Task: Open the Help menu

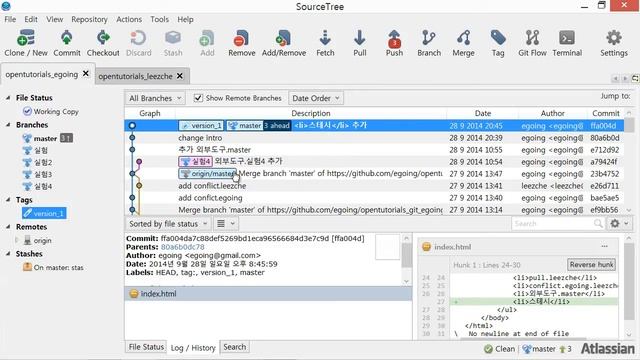Action: (x=185, y=19)
